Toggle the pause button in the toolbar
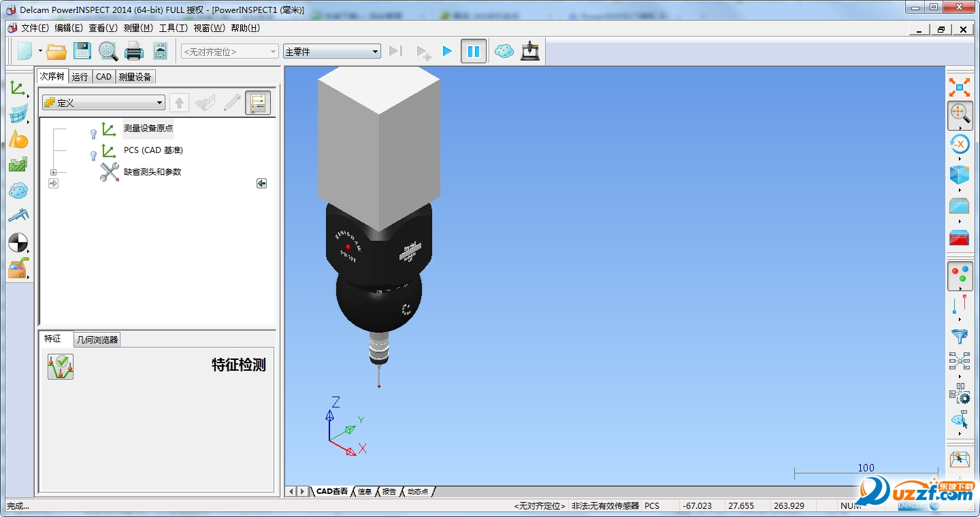This screenshot has width=980, height=517. 474,51
